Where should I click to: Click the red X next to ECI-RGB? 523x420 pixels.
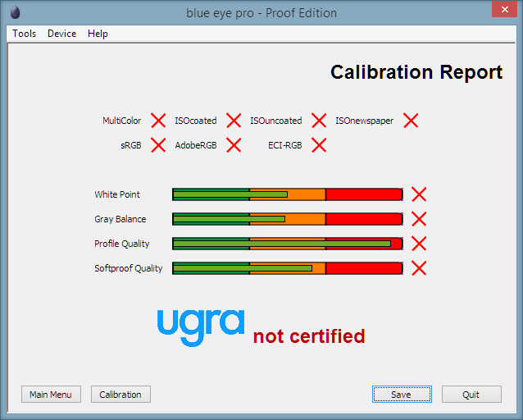(x=319, y=145)
